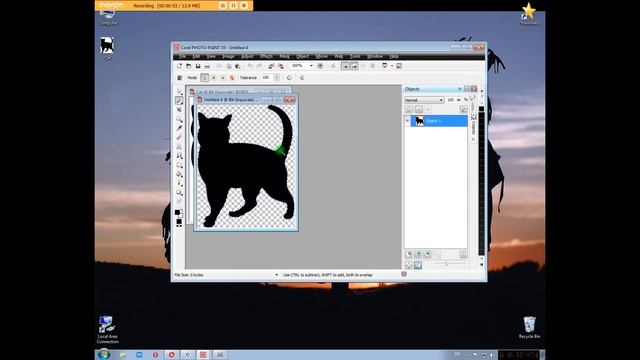Screen dimensions: 640x360
Task: Click the opacity value field in Objects docker
Action: (x=451, y=100)
